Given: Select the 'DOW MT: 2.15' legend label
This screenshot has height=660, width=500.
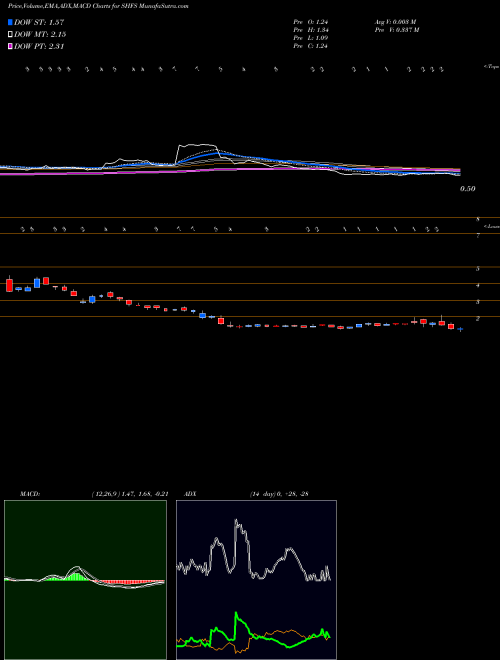Looking at the screenshot, I should pos(40,34).
